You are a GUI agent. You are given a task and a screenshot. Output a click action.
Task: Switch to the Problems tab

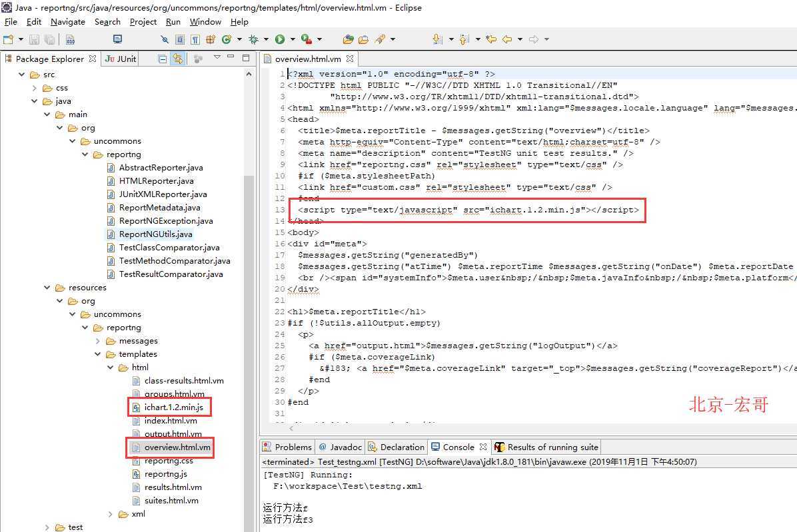click(x=287, y=447)
